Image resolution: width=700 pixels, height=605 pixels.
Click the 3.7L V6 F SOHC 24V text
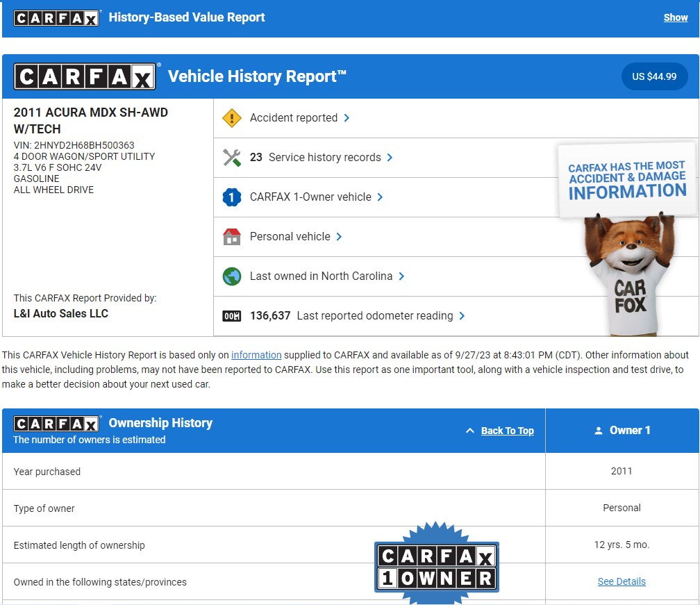tap(58, 167)
